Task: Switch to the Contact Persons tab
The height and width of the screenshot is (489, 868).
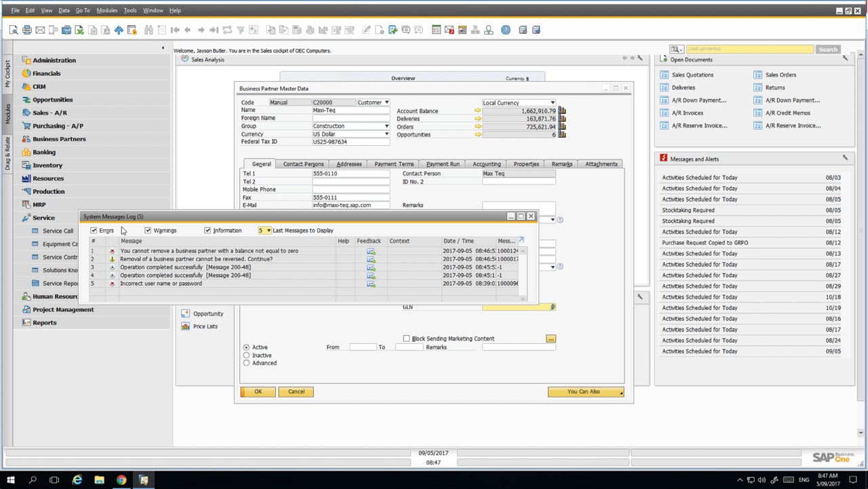Action: [303, 163]
